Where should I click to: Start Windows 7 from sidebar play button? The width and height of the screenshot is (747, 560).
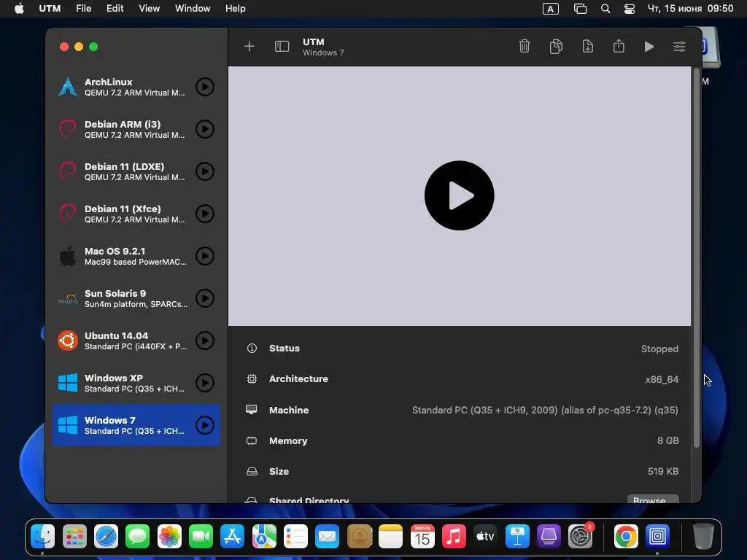[205, 425]
